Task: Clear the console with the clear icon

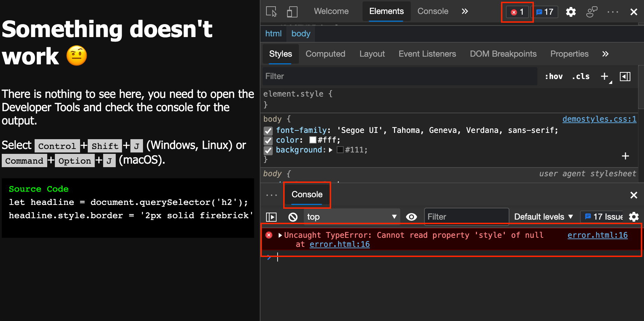Action: point(293,217)
